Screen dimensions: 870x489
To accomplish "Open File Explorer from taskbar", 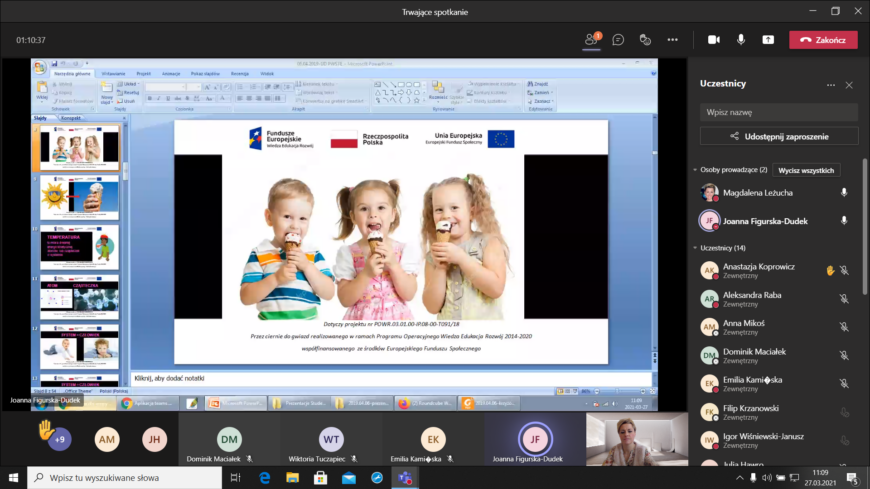I will click(292, 477).
